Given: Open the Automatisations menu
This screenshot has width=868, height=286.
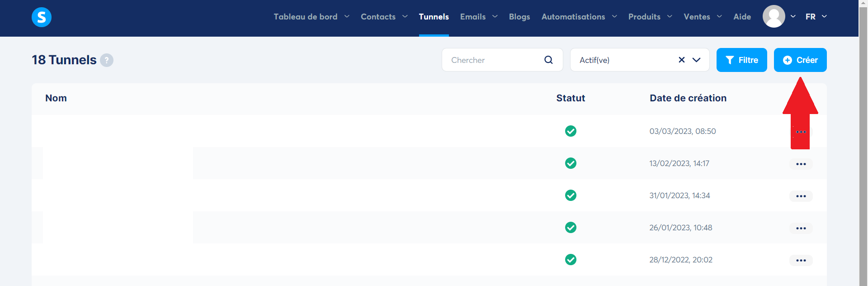Looking at the screenshot, I should [x=573, y=17].
